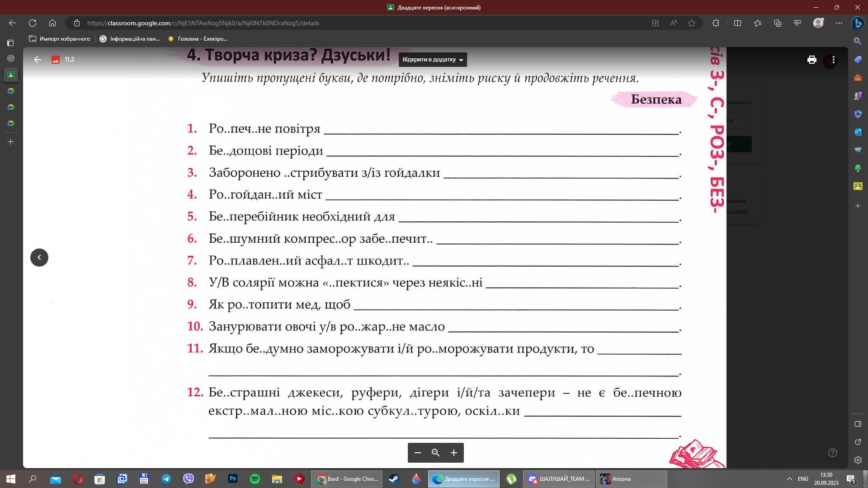
Task: Expand "Відкрити в додатку" dropdown
Action: [433, 60]
